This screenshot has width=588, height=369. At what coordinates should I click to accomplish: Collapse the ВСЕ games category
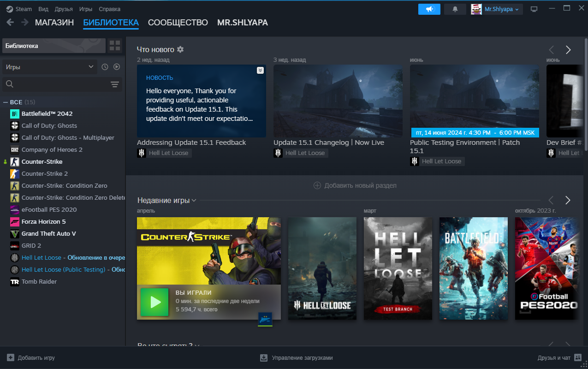coord(6,102)
